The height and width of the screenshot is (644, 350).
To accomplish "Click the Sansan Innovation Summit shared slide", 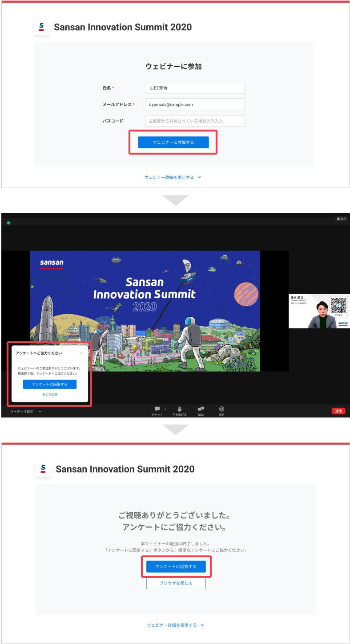I will pos(145,311).
